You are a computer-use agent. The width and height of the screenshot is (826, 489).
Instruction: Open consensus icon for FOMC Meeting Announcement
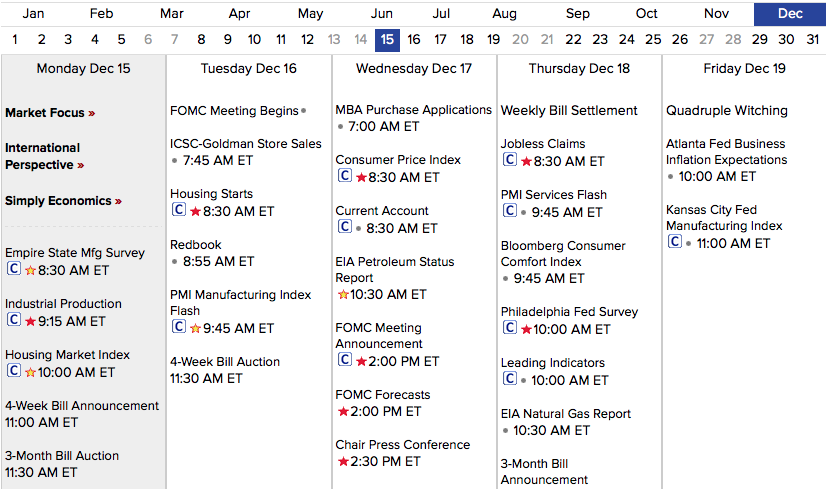345,359
